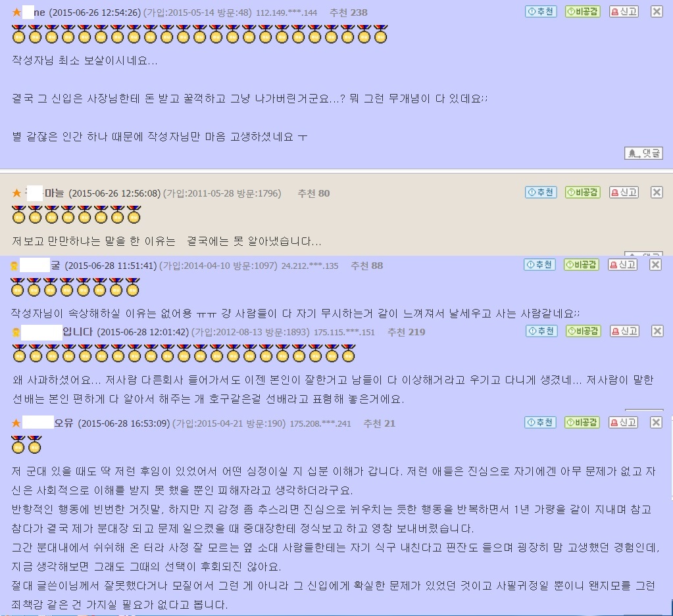This screenshot has width=673, height=616.
Task: Close the comment with 80 recommendations
Action: (657, 192)
